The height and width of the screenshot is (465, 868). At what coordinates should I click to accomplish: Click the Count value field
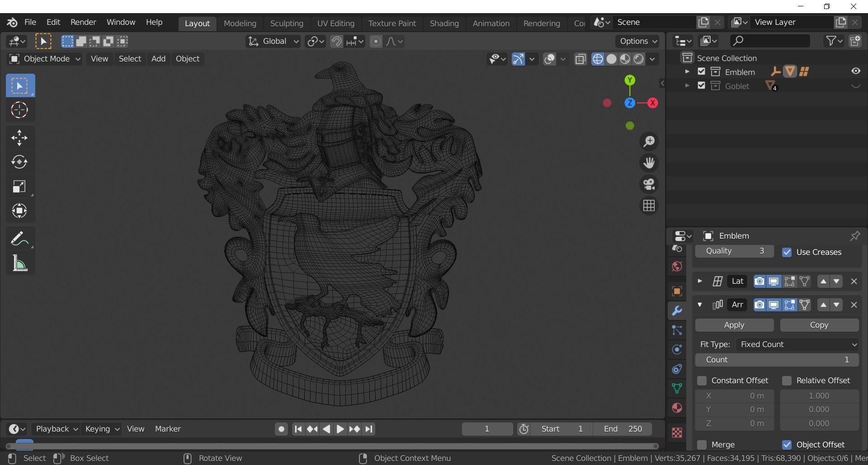777,360
